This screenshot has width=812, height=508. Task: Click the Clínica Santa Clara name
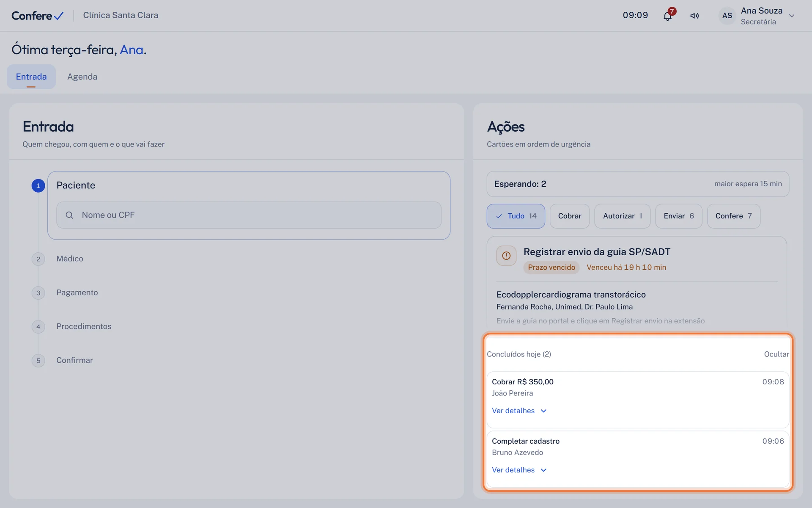point(121,15)
